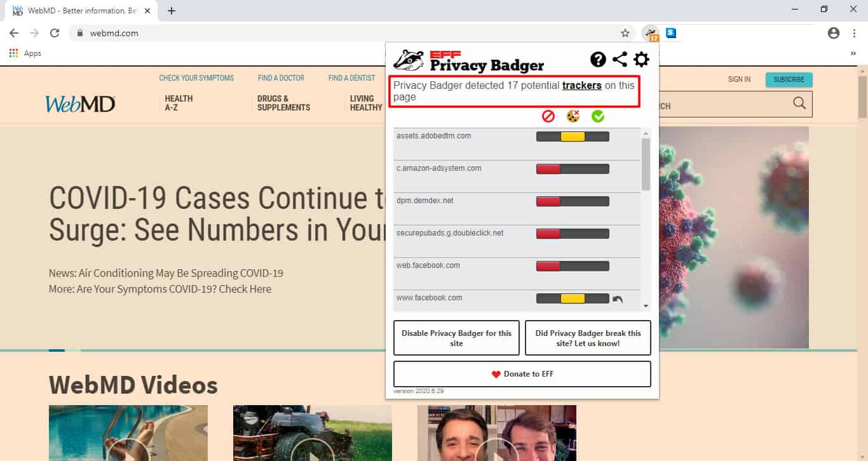Open the LIVING HEALTHY menu
The width and height of the screenshot is (868, 461).
coord(366,103)
